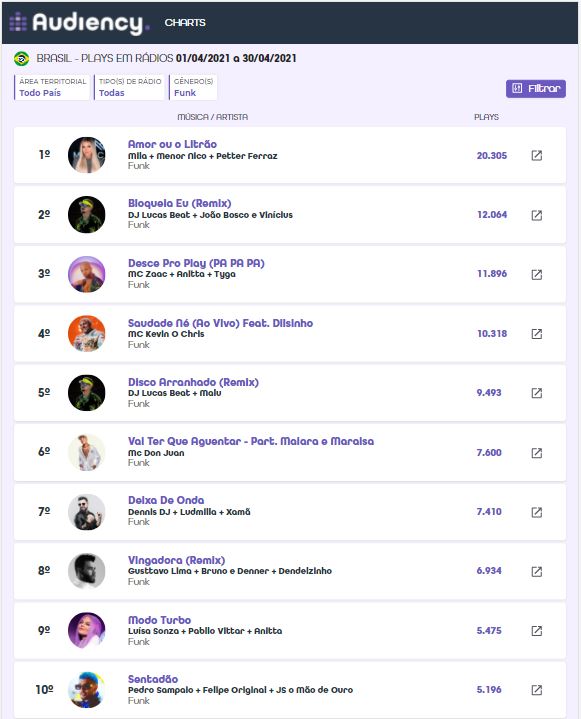This screenshot has height=719, width=581.
Task: Open external link icon for Saudade Né row
Action: point(537,334)
